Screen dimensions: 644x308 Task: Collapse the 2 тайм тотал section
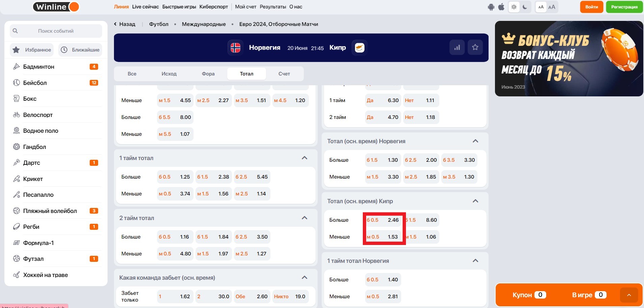click(x=304, y=218)
